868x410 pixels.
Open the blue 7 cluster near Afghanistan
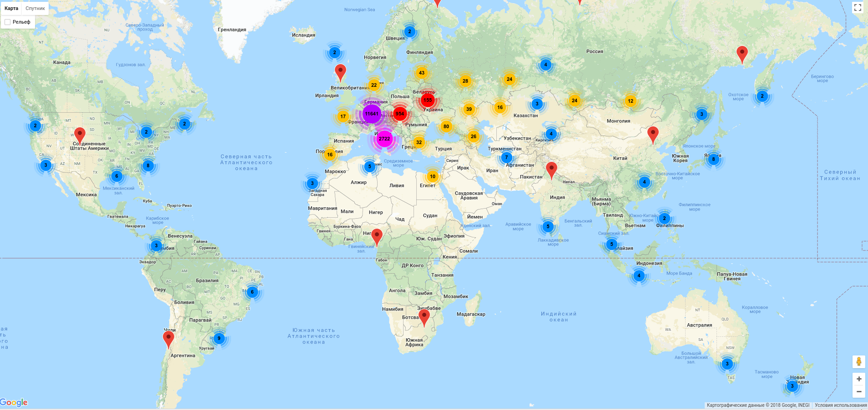click(x=506, y=157)
